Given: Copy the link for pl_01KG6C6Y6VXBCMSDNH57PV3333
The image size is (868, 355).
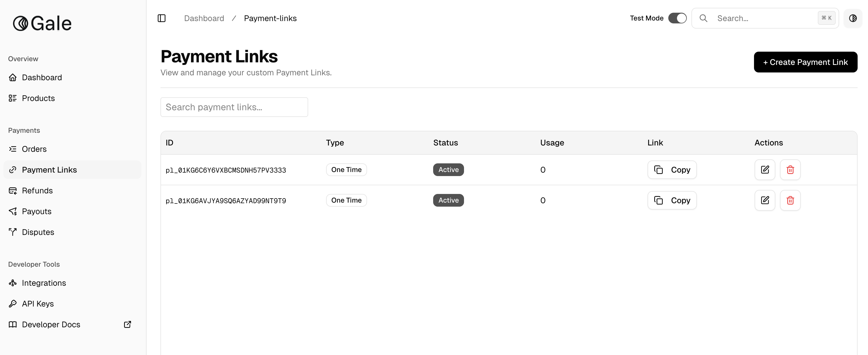Looking at the screenshot, I should click(x=671, y=170).
